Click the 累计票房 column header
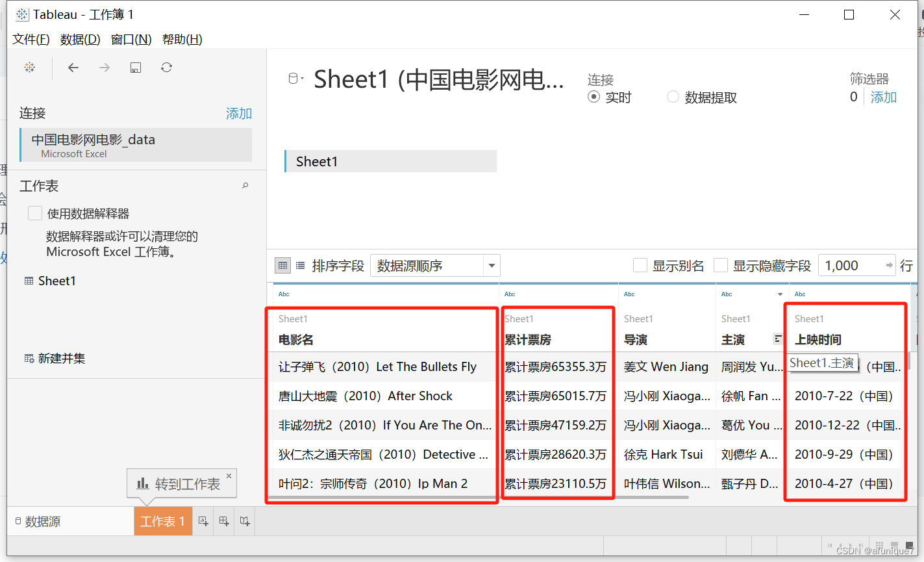The image size is (924, 562). coord(528,339)
